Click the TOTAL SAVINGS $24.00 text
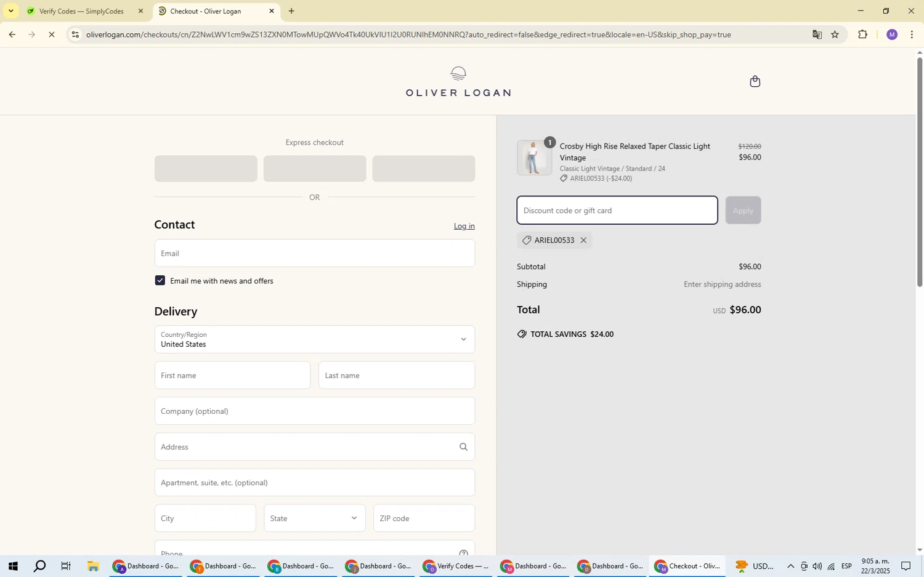This screenshot has width=924, height=577. [x=572, y=334]
